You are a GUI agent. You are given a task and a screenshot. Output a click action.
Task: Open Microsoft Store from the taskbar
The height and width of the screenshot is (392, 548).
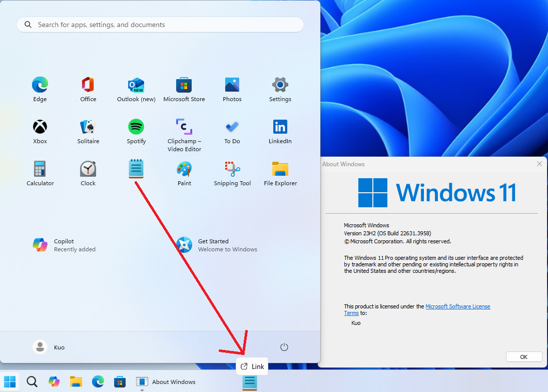click(x=120, y=381)
